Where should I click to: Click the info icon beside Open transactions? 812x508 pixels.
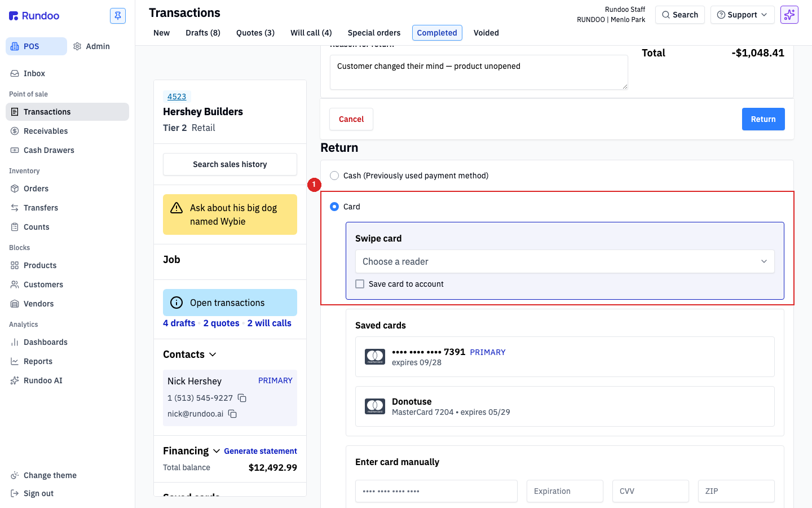click(x=176, y=303)
